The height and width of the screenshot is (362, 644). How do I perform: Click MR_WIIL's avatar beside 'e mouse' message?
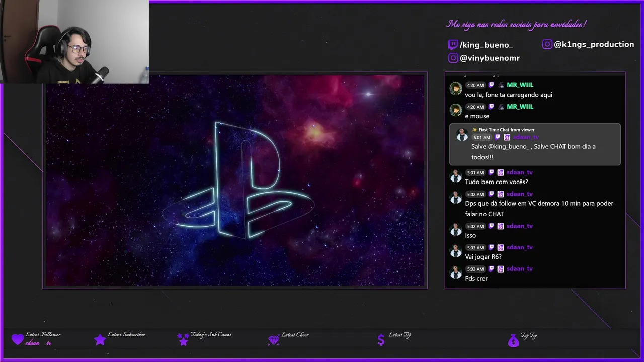point(456,110)
